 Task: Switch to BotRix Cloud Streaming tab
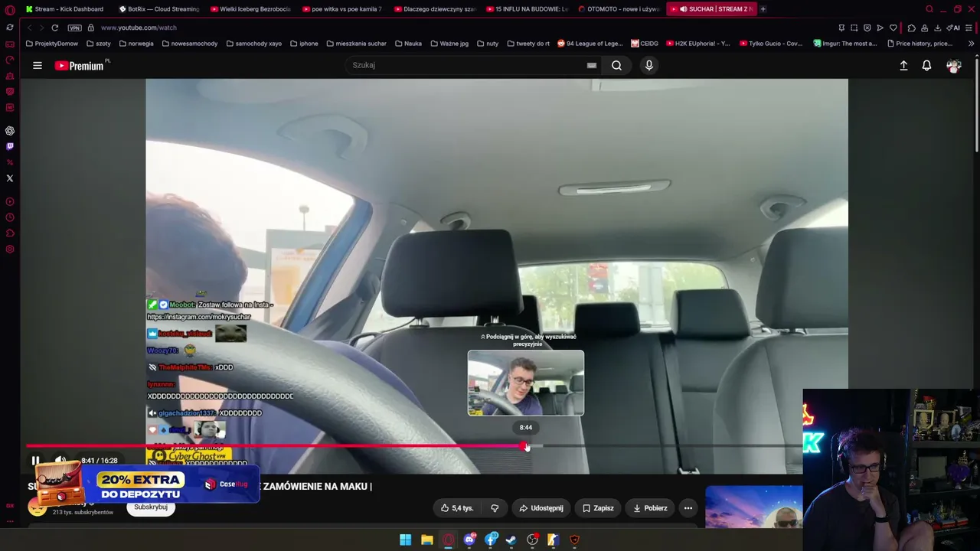159,9
